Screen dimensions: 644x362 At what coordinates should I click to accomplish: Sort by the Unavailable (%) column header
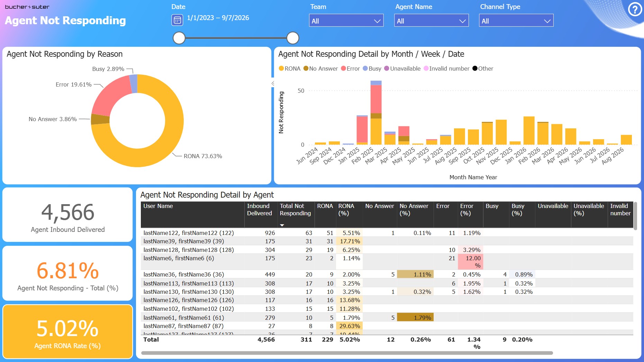[589, 215]
